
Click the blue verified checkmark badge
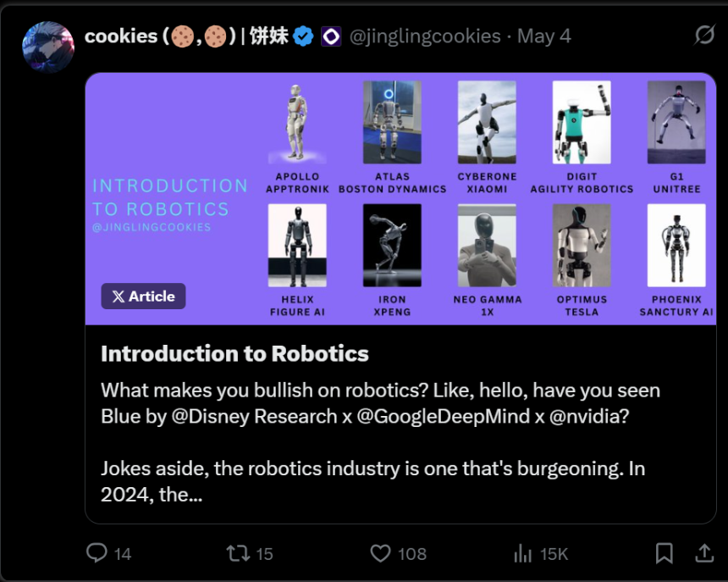pyautogui.click(x=304, y=36)
